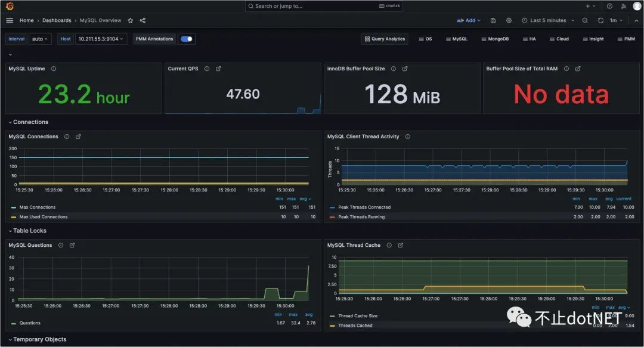Image resolution: width=644 pixels, height=347 pixels.
Task: Click the Query Analytics button
Action: [385, 39]
